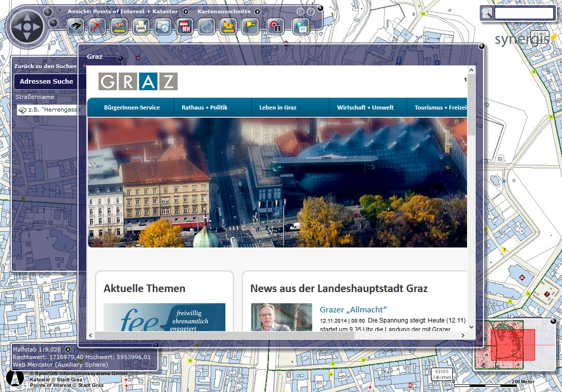Expand the Kartenausschnitte arrow
Image resolution: width=562 pixels, height=392 pixels.
tap(257, 12)
